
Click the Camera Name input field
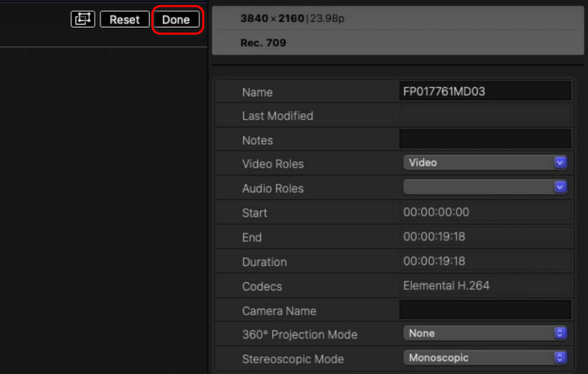coord(485,309)
